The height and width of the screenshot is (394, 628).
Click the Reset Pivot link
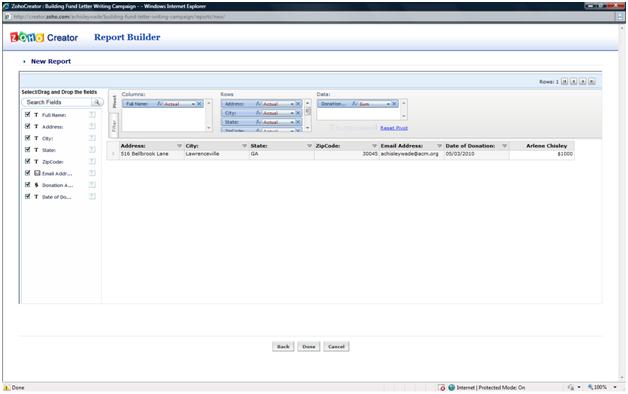pyautogui.click(x=394, y=128)
